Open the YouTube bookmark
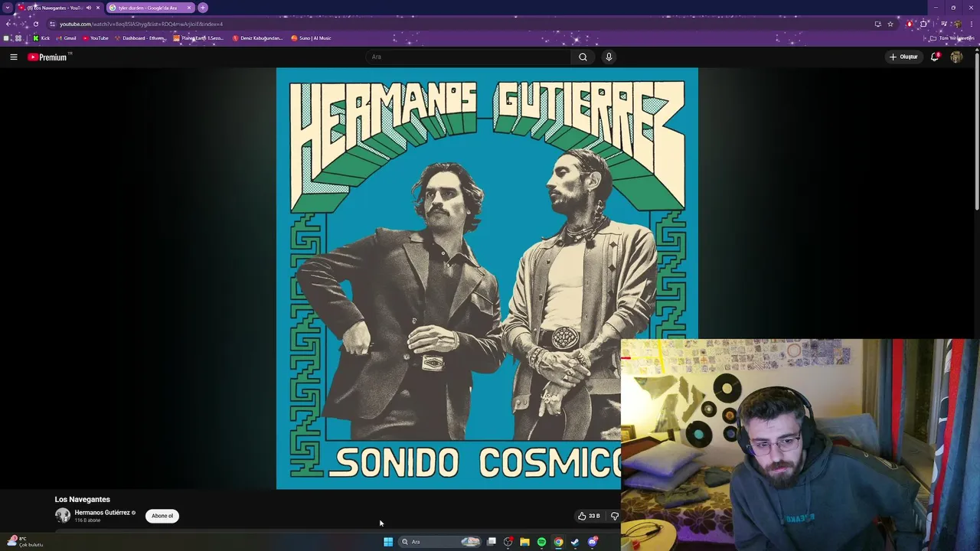 tap(96, 38)
